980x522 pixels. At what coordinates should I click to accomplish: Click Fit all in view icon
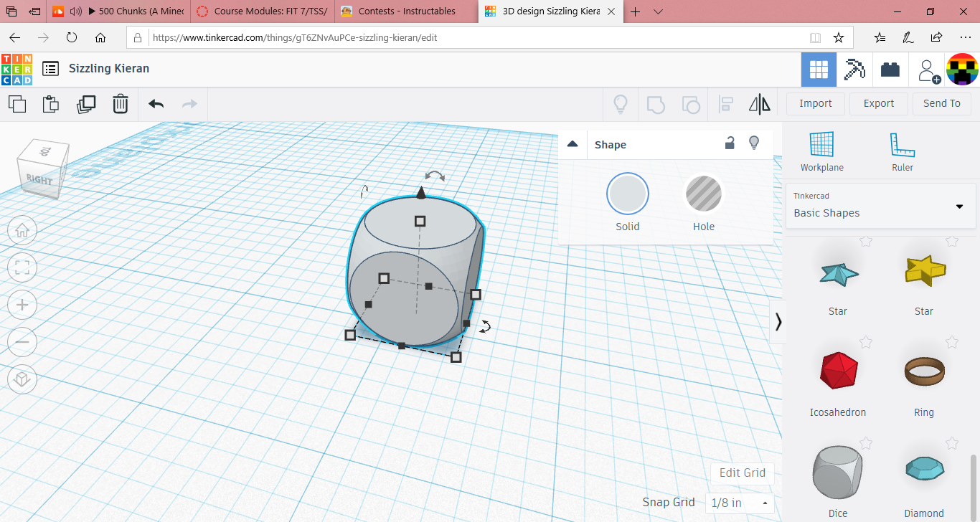click(22, 267)
